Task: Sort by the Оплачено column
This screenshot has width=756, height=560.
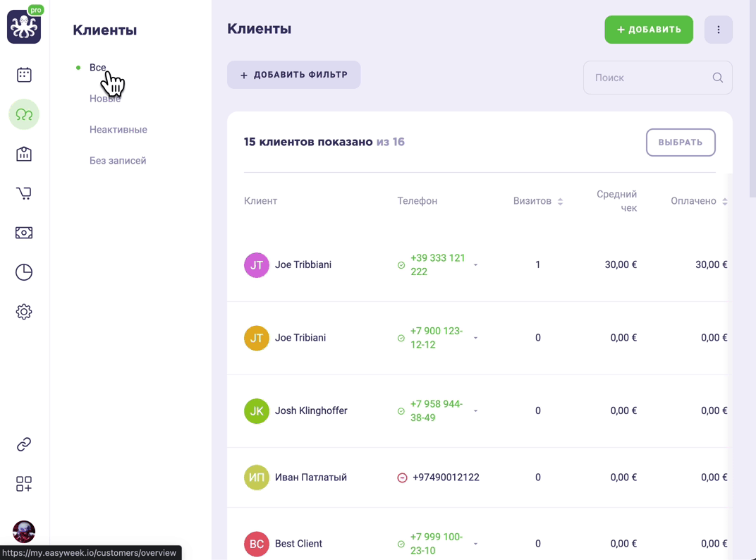Action: click(x=699, y=201)
